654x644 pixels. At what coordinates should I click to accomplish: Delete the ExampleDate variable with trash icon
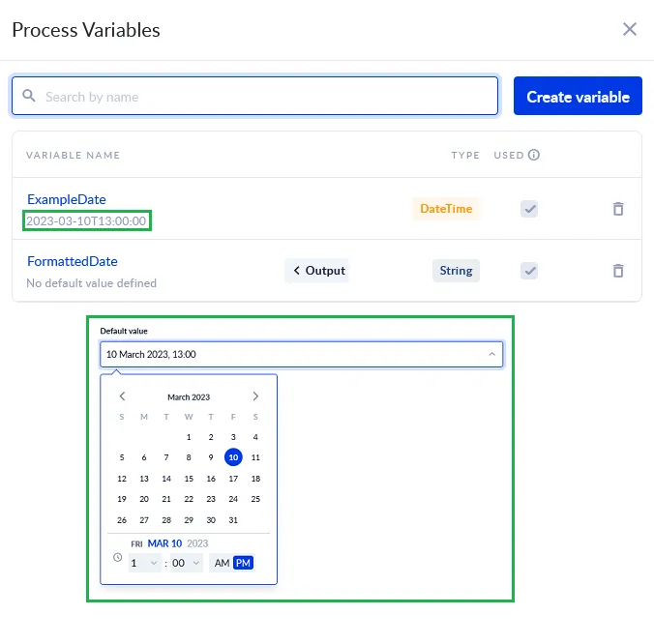click(618, 209)
